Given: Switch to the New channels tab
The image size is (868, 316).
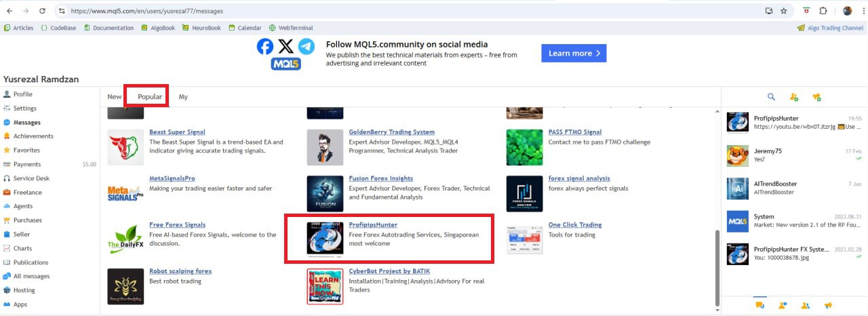Looking at the screenshot, I should (x=114, y=97).
